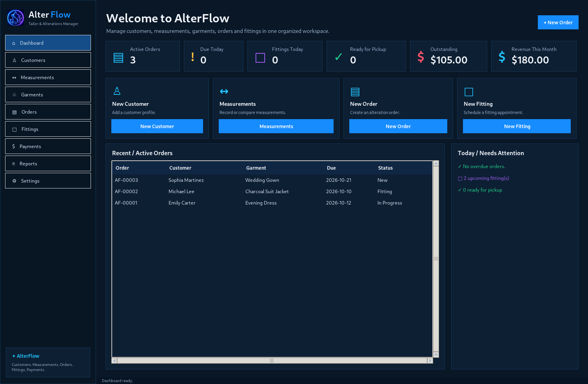Click the AlterFlow logo icon
The width and height of the screenshot is (588, 384).
(x=16, y=18)
